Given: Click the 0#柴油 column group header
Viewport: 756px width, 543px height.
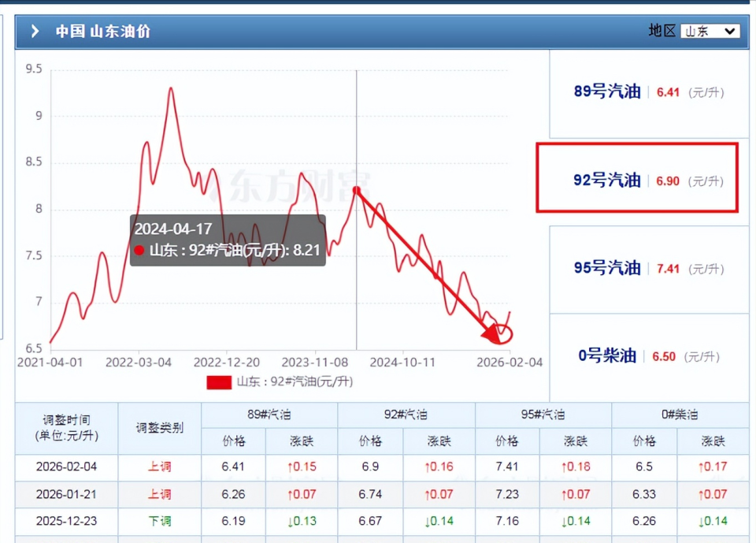Looking at the screenshot, I should coord(680,415).
